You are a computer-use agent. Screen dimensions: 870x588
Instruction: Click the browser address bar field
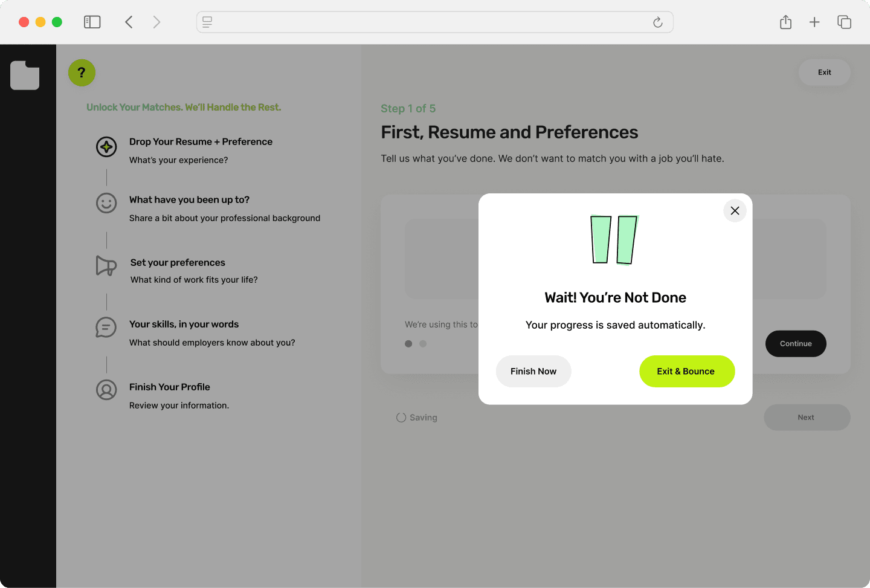[x=435, y=22]
